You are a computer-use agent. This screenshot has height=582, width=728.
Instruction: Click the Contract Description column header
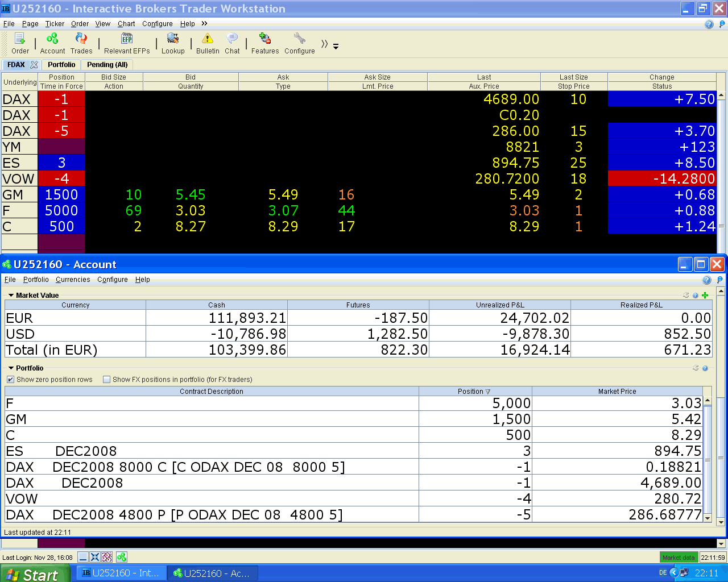click(x=212, y=392)
